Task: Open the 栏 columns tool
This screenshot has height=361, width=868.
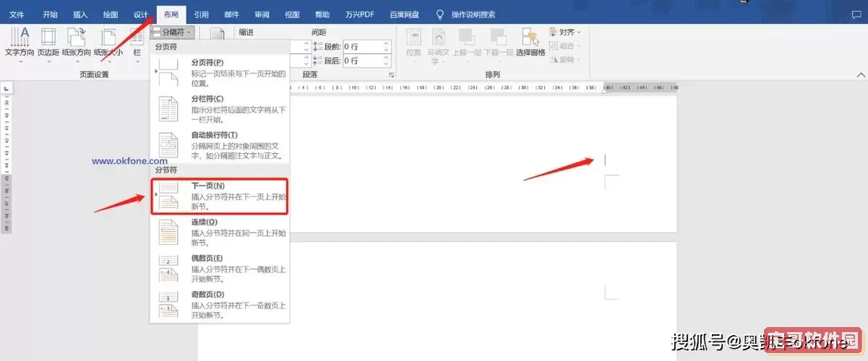Action: tap(137, 45)
